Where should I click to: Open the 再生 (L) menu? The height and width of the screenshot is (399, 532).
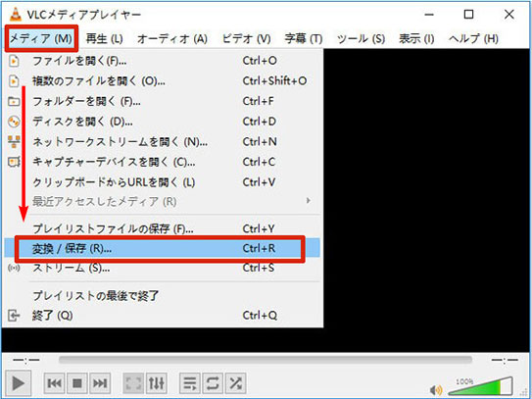click(104, 38)
